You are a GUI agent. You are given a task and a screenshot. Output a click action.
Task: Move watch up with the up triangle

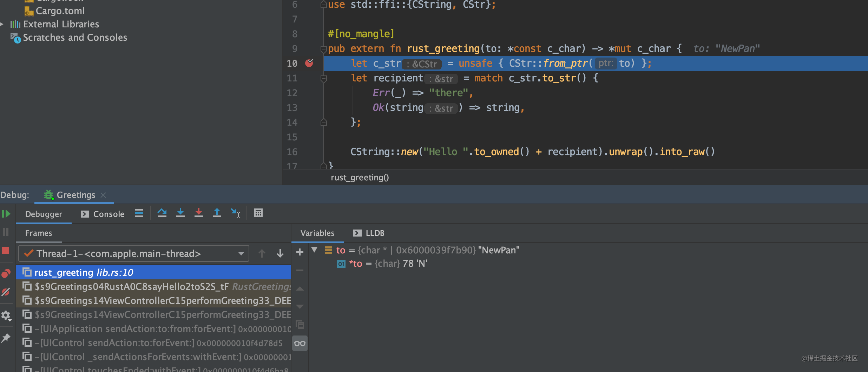[x=300, y=289]
